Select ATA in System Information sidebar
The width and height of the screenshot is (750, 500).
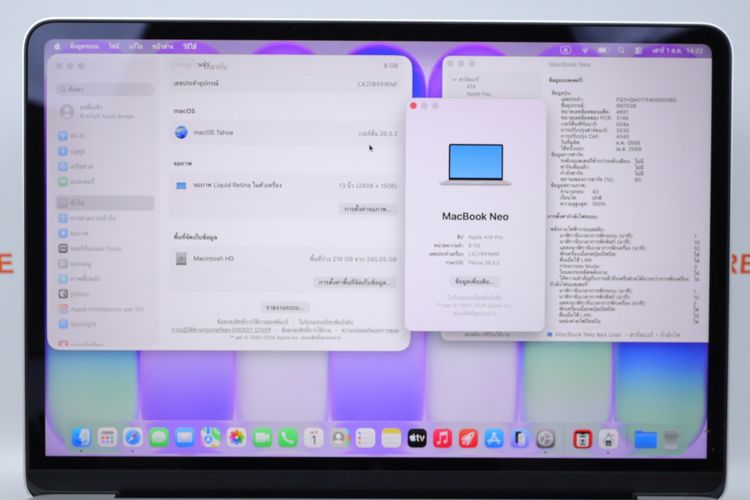[471, 87]
